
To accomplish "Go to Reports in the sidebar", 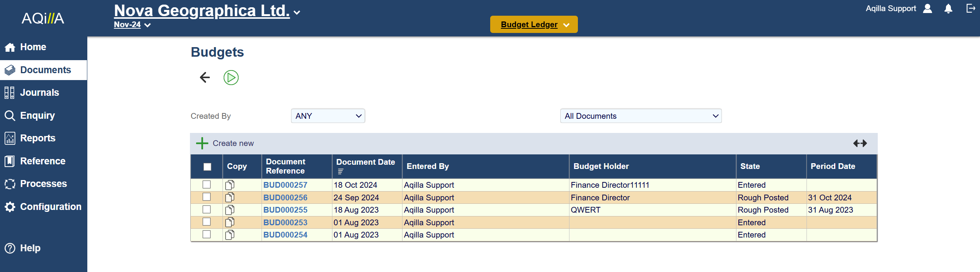I will (38, 138).
